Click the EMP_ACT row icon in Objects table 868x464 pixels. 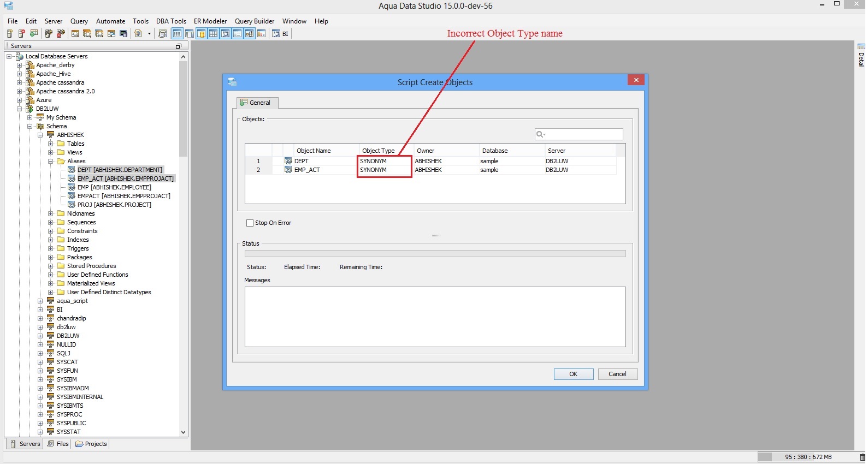tap(288, 170)
